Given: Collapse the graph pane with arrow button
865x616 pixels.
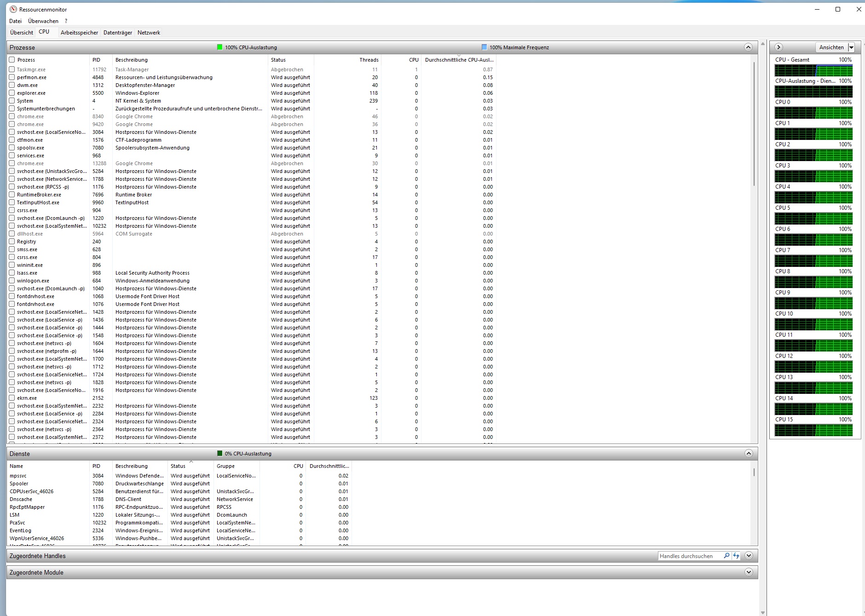Looking at the screenshot, I should pyautogui.click(x=778, y=47).
